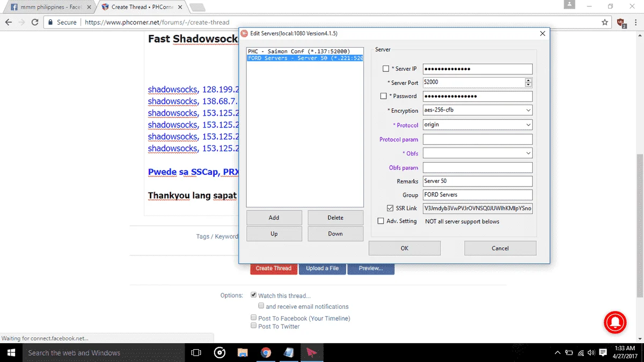Click the Chrome back arrow
This screenshot has height=362, width=644.
pyautogui.click(x=8, y=23)
